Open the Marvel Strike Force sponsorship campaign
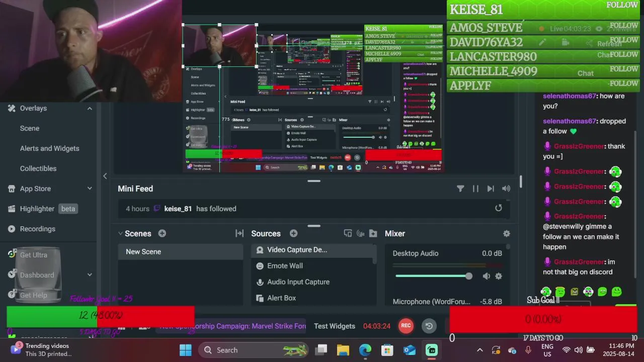644x362 pixels. [x=233, y=326]
